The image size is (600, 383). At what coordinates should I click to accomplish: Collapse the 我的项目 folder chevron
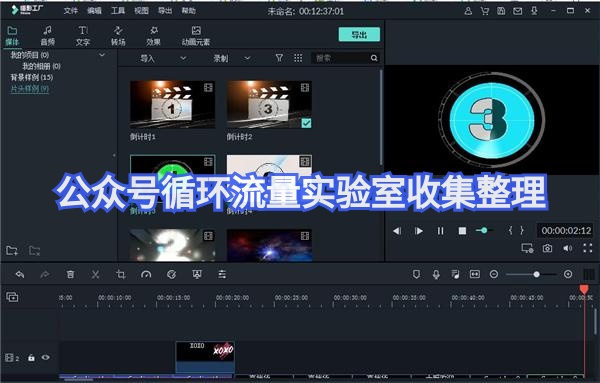[102, 55]
